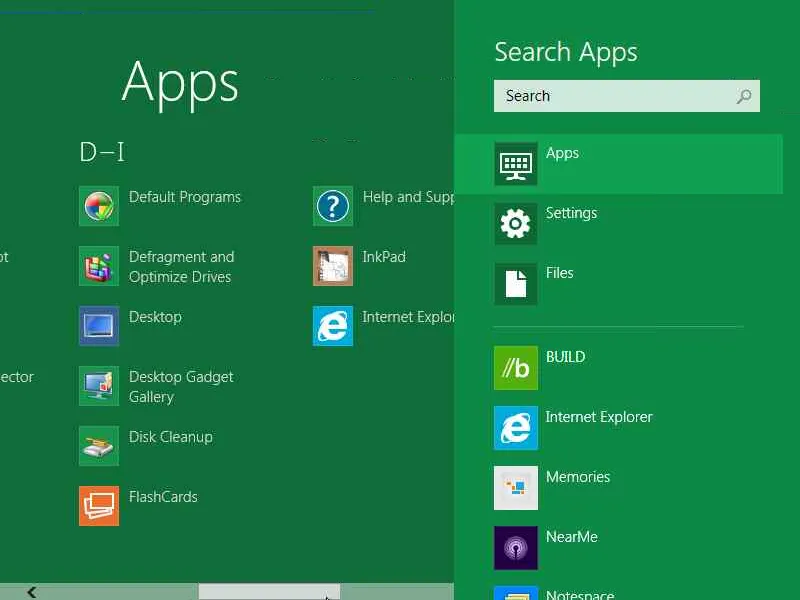
Task: Select the Settings gear icon
Action: click(x=516, y=223)
